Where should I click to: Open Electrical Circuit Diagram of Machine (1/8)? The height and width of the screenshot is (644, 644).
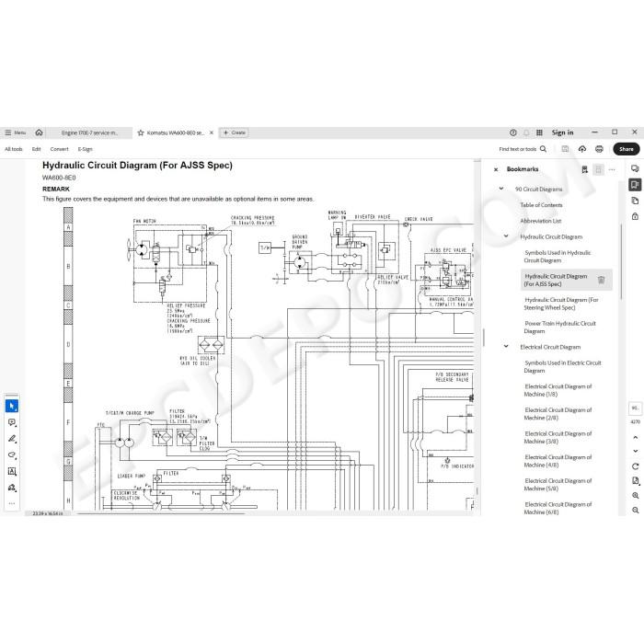click(x=558, y=390)
